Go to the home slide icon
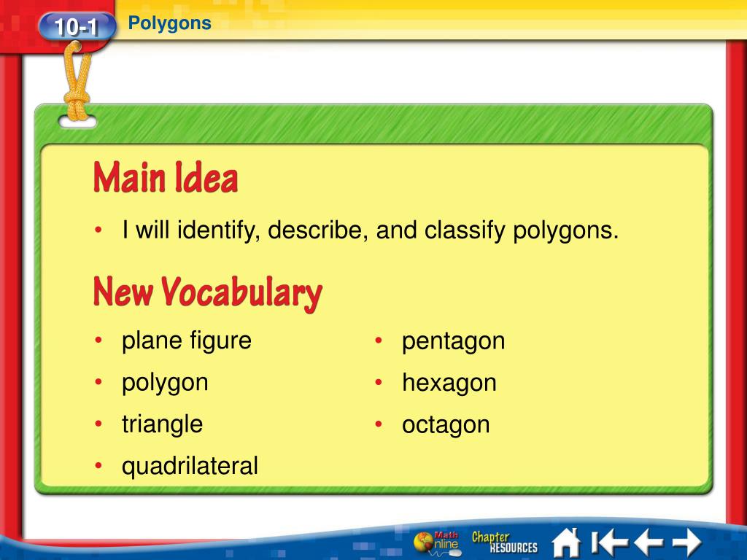 pos(566,542)
